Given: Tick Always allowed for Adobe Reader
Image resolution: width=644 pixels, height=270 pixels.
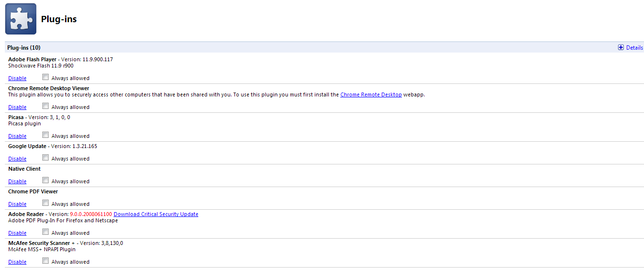Looking at the screenshot, I should tap(45, 232).
